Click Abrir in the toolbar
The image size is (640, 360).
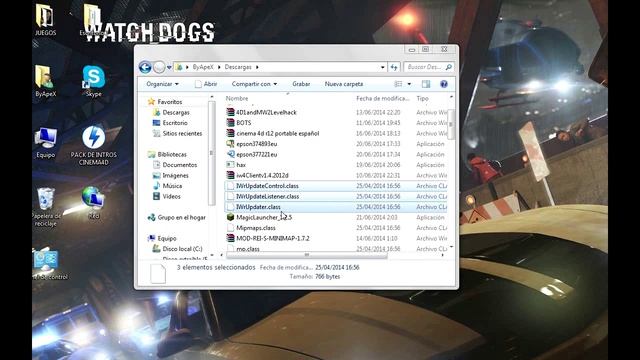tap(206, 84)
